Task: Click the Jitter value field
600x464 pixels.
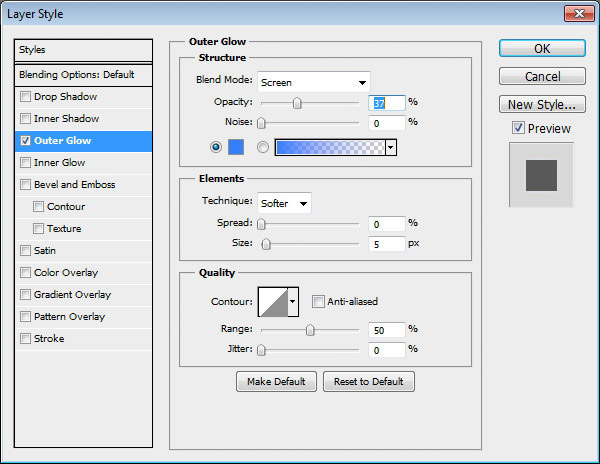Action: [386, 350]
